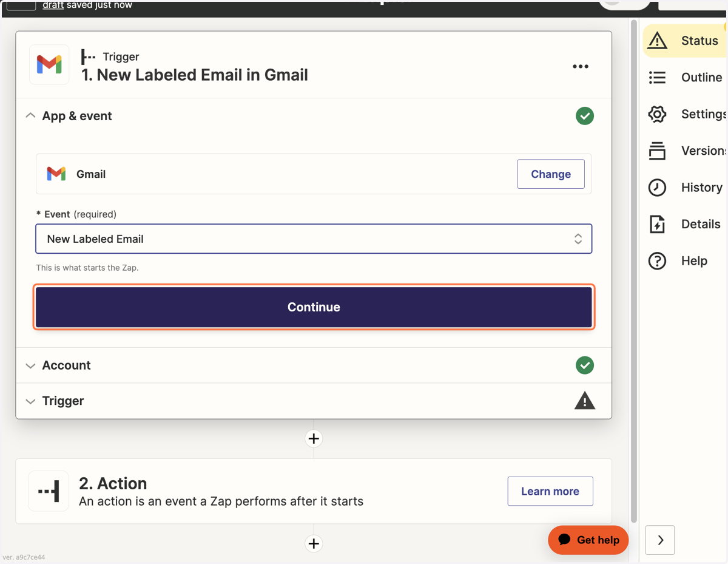Open the Settings panel tab
The height and width of the screenshot is (564, 728).
(x=685, y=114)
